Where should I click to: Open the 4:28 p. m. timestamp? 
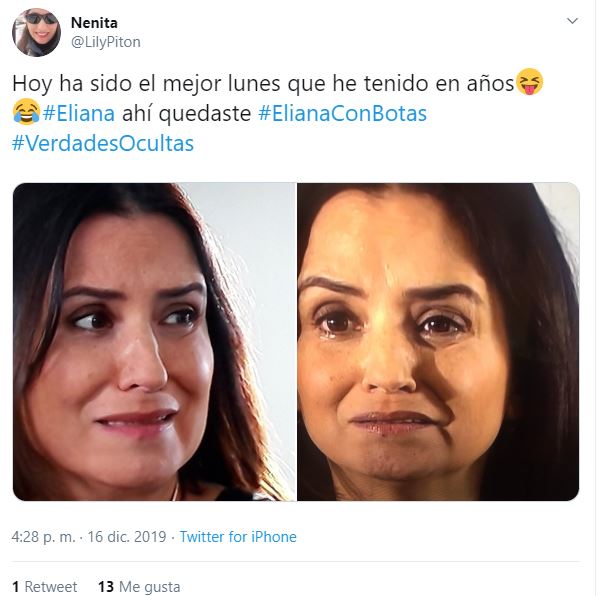pyautogui.click(x=43, y=536)
